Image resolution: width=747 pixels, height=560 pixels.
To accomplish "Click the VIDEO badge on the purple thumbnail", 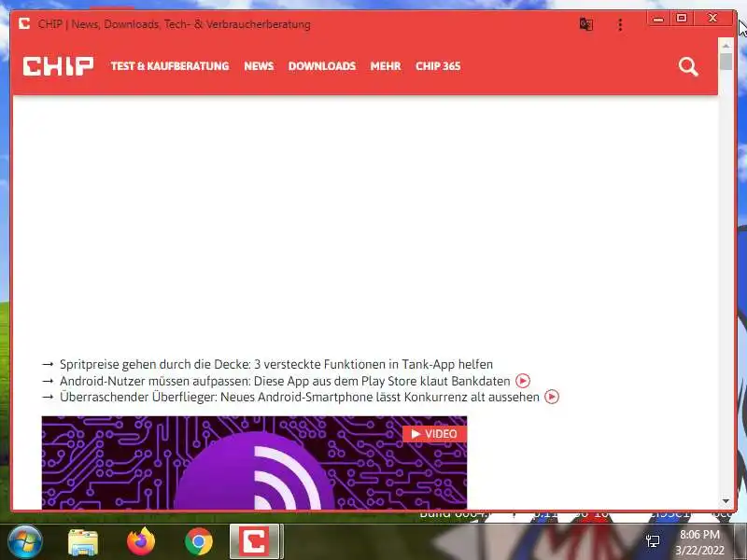I will click(x=434, y=434).
